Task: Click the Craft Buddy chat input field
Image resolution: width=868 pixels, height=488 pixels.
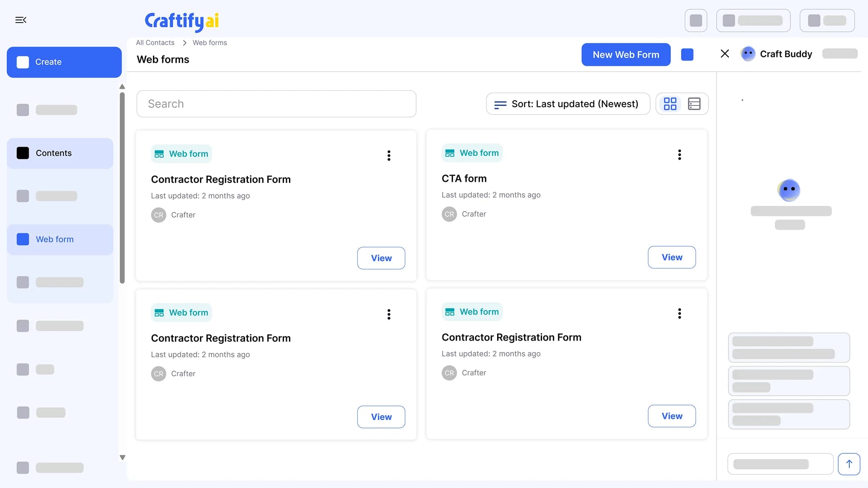Action: [x=780, y=464]
